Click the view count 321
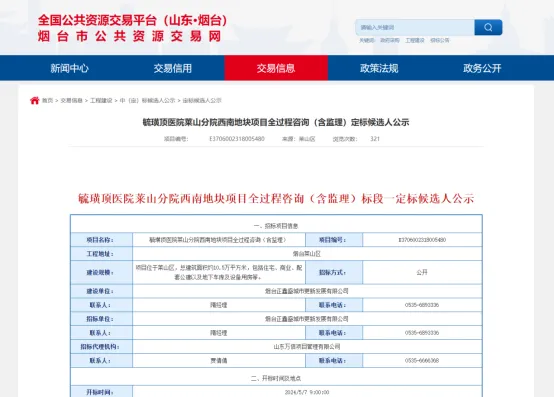This screenshot has height=397, width=554. (375, 139)
